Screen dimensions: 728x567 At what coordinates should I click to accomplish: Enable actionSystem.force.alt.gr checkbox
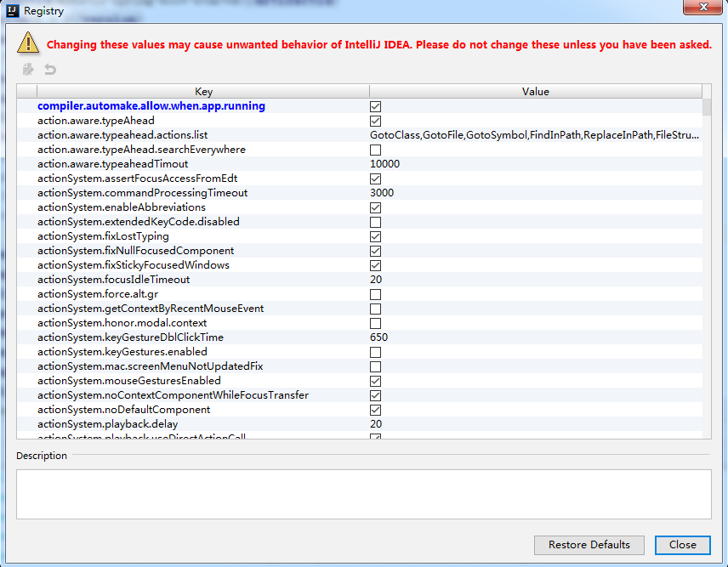click(x=375, y=294)
